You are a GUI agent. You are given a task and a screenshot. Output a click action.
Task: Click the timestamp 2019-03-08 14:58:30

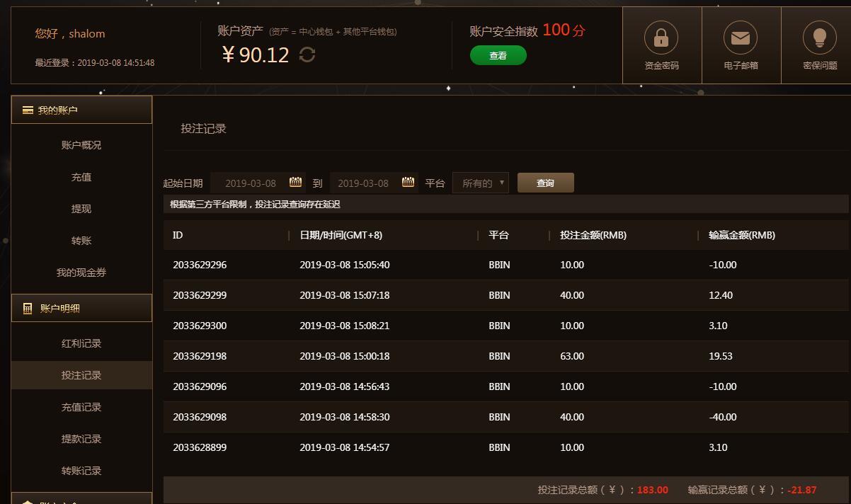point(345,417)
